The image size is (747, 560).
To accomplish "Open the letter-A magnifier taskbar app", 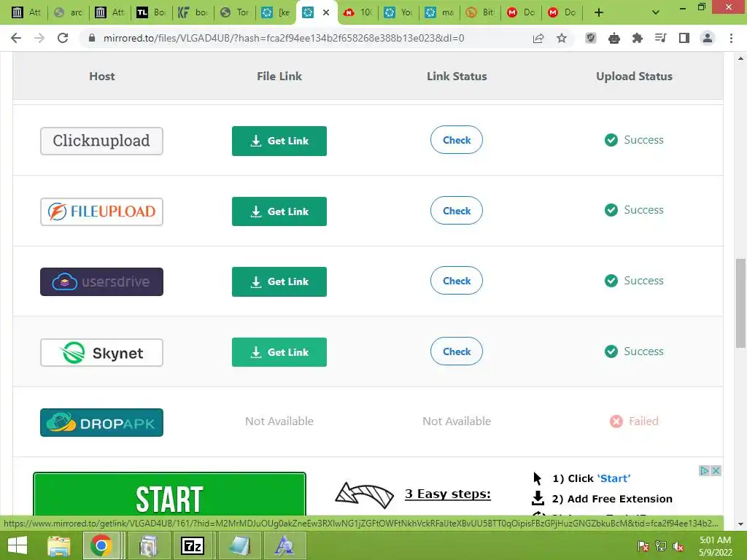I will click(x=285, y=545).
